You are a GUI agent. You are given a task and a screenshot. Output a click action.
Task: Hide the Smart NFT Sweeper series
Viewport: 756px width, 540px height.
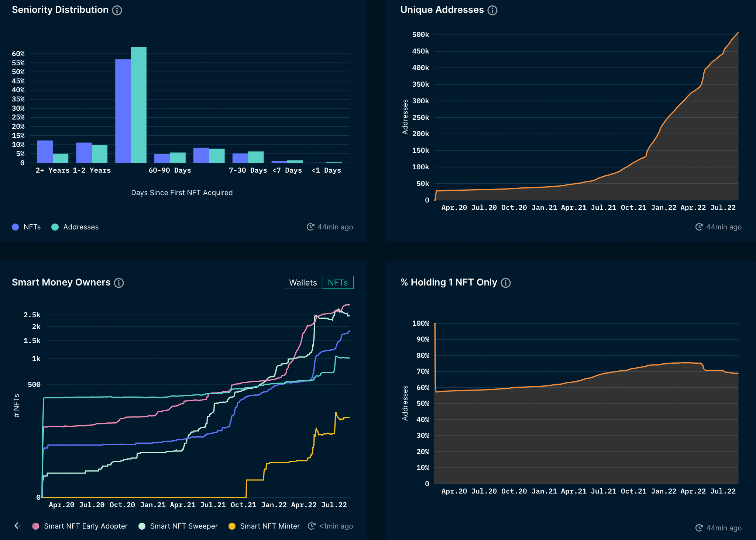[x=183, y=526]
